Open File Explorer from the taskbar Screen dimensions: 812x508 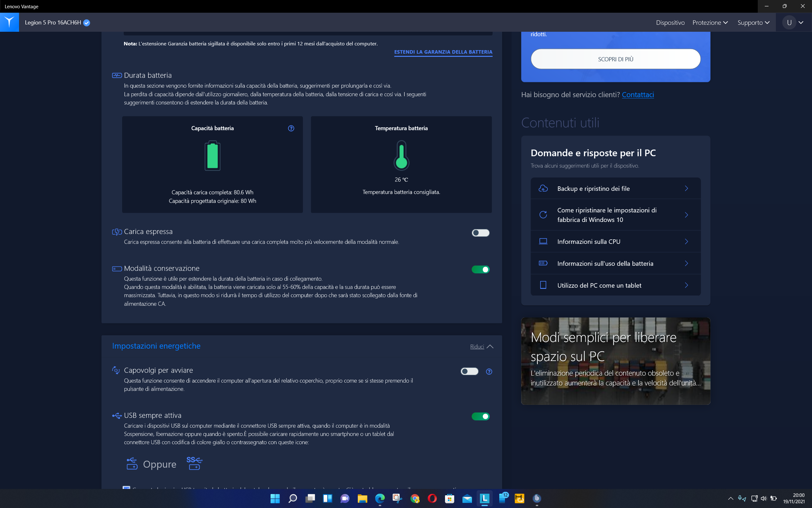pos(362,498)
